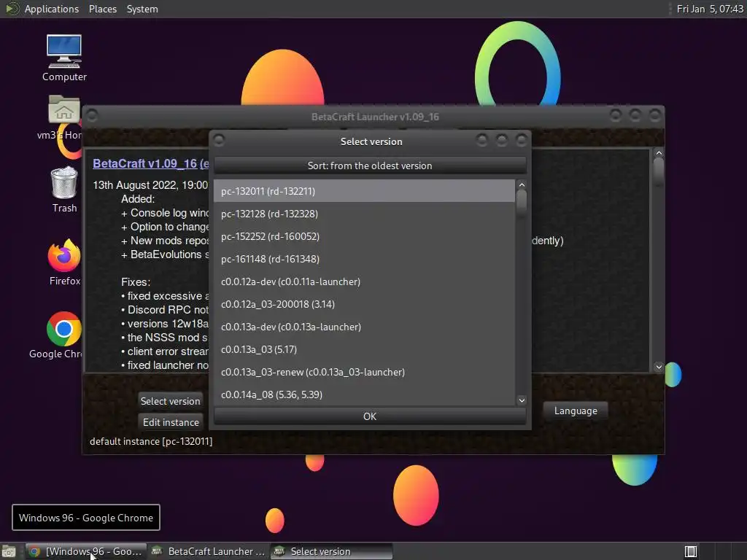Open the BetaCraft v1.09_16 changelog link
747x560 pixels.
tap(150, 163)
